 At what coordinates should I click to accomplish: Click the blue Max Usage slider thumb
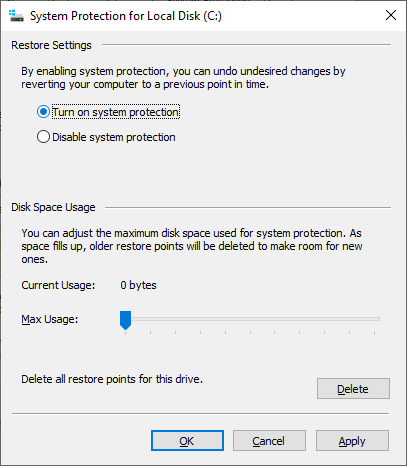pyautogui.click(x=125, y=320)
